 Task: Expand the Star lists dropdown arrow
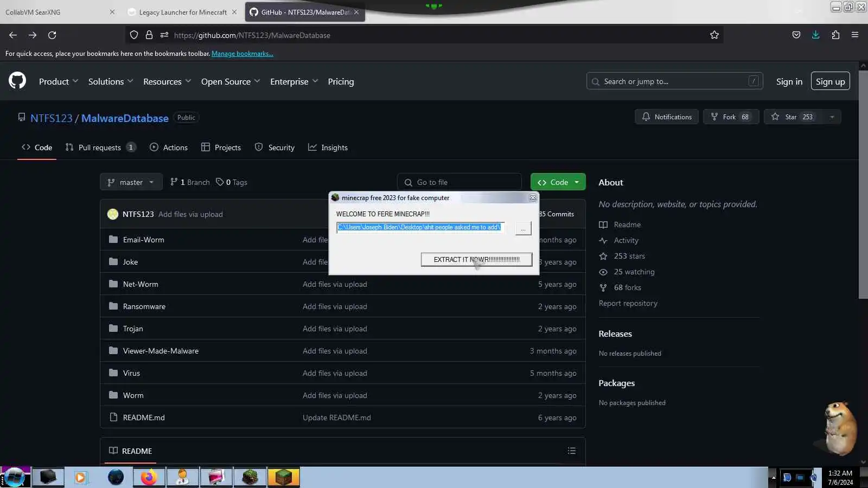pos(832,117)
